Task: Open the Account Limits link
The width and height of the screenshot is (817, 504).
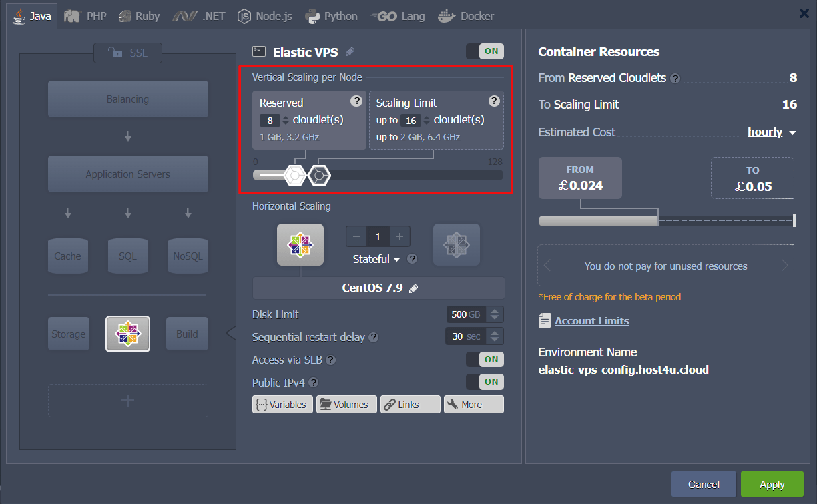Action: tap(591, 320)
